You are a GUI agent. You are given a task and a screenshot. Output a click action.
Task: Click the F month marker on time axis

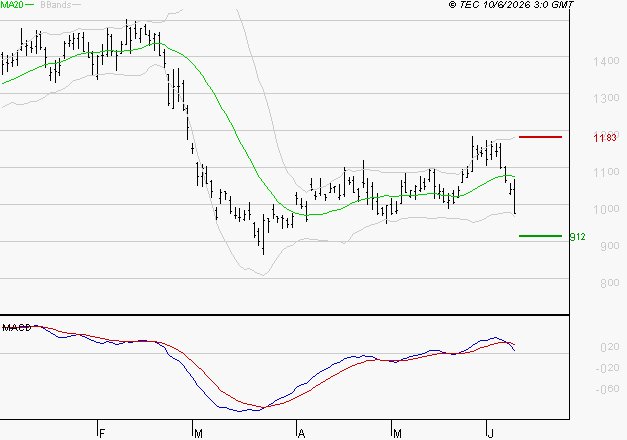(102, 433)
